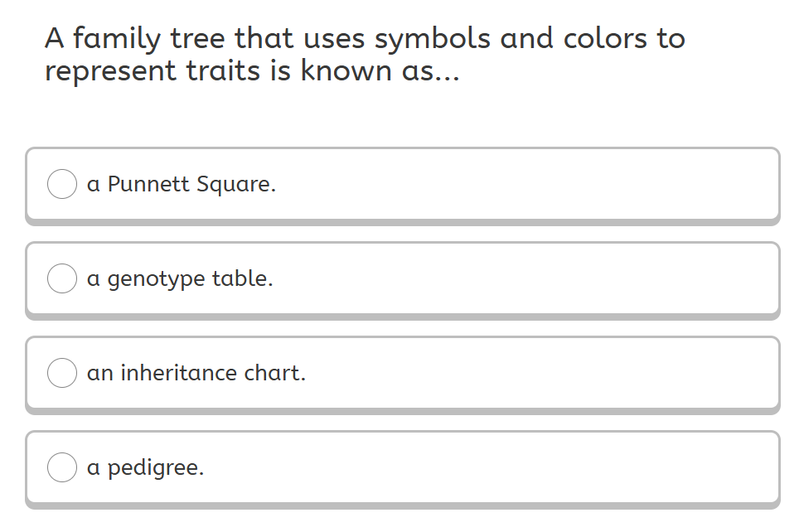Select the radio button for 'a Punnett Square.'
The image size is (799, 532).
[62, 184]
